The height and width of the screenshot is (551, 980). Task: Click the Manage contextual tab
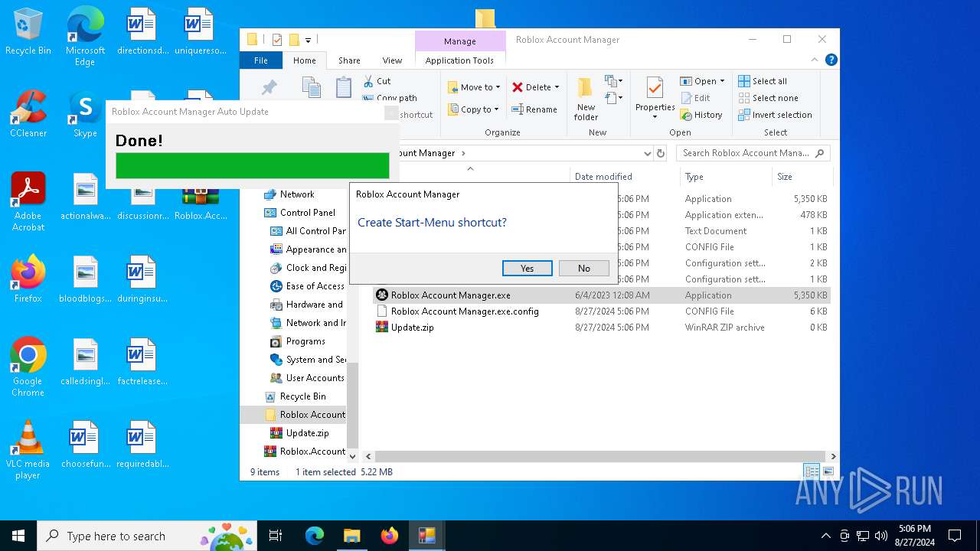tap(460, 41)
